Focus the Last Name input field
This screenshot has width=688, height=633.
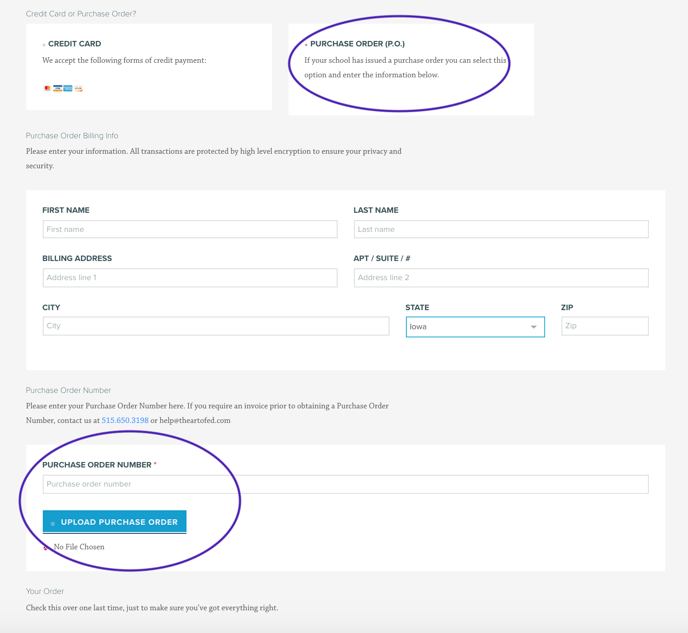coord(501,229)
